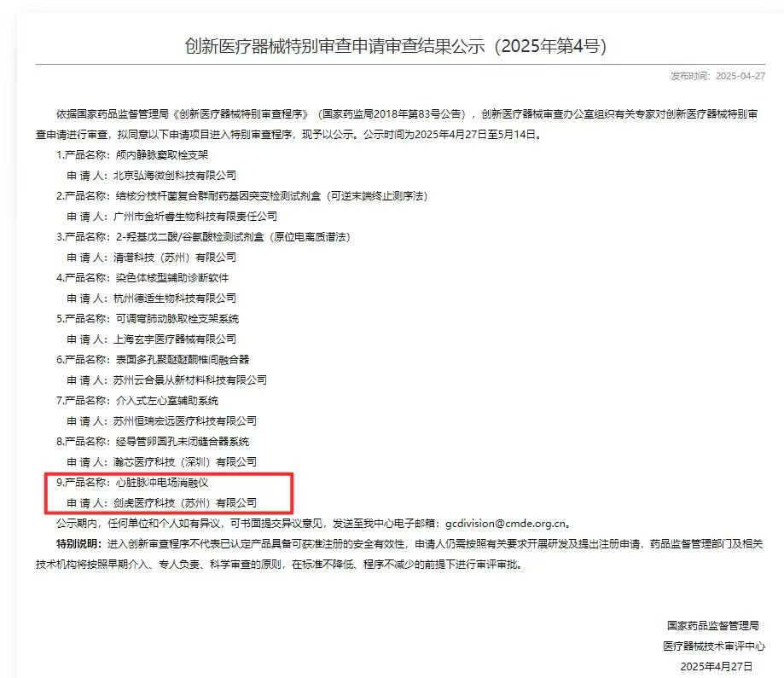Screen dimensions: 784x678
Task: Click the page title 创新医疗器械特别审查申请审查结果公示
Action: [334, 46]
